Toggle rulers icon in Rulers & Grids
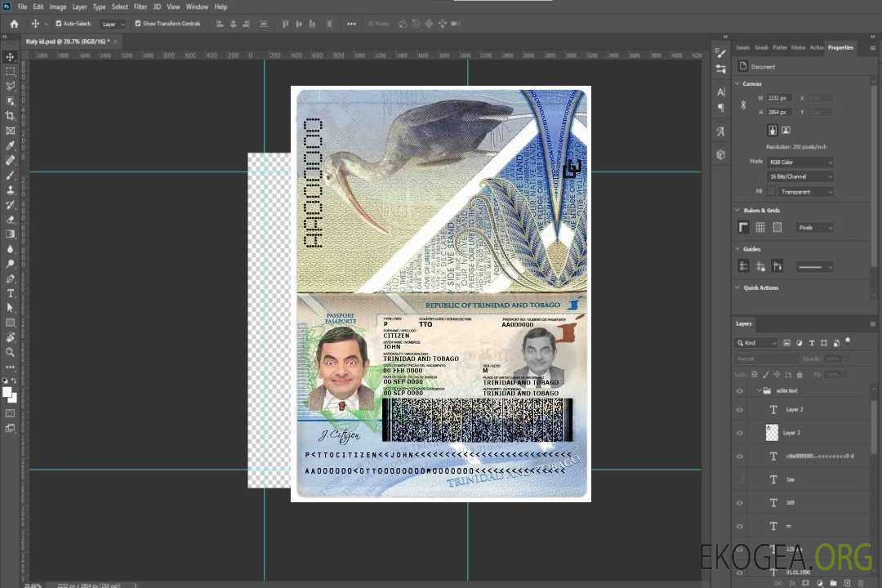Screen dimensions: 882x588 coord(744,227)
